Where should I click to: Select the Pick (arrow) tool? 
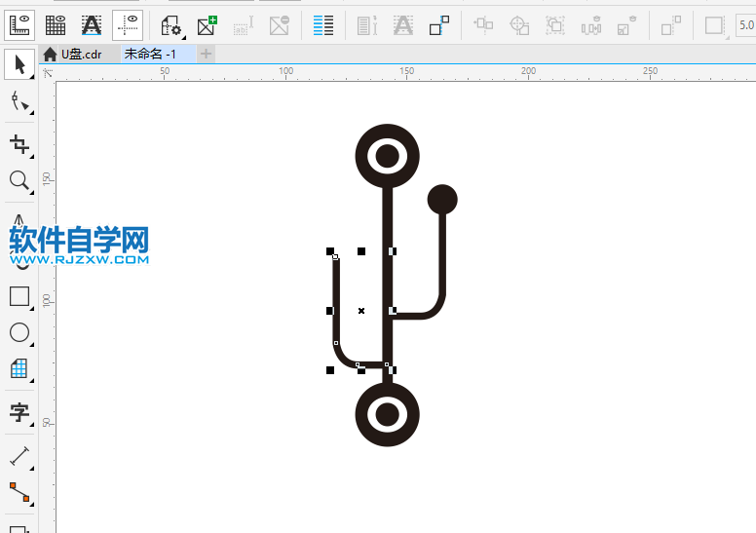click(x=19, y=64)
